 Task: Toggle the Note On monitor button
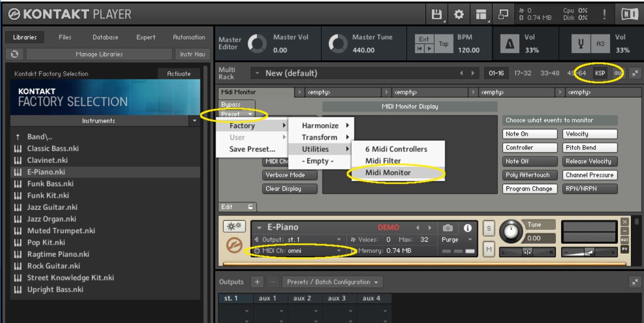pos(530,134)
